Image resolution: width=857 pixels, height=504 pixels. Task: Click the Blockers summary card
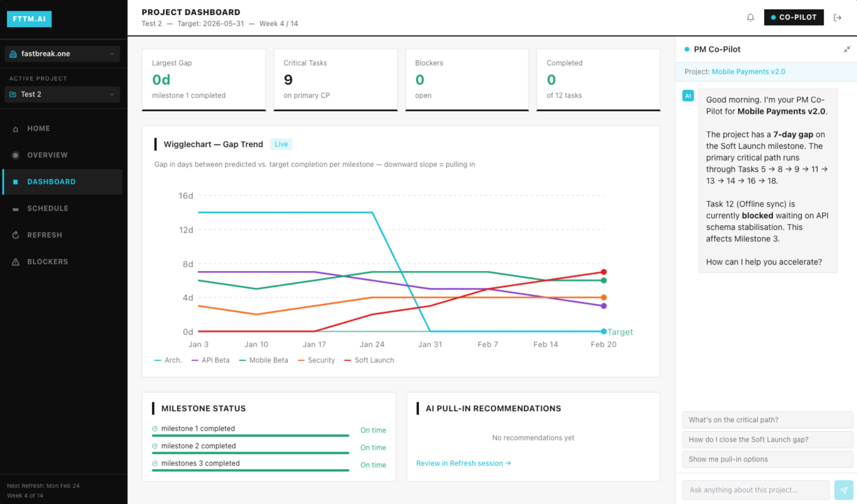467,79
